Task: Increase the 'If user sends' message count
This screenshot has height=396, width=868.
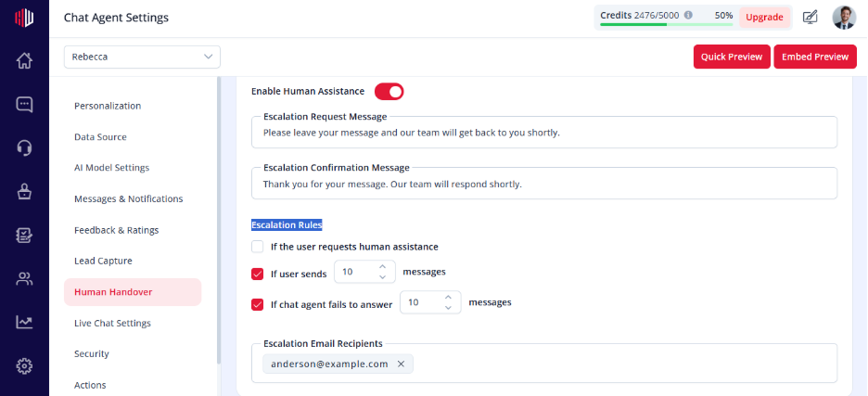Action: pyautogui.click(x=382, y=267)
